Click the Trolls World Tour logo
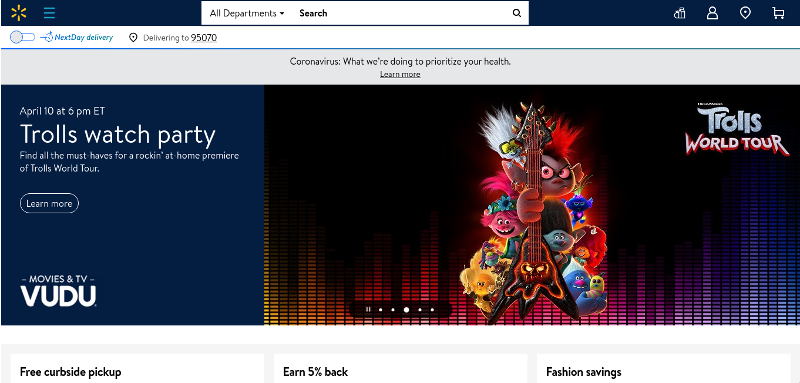Screen dimensions: 800x383 coord(736,129)
